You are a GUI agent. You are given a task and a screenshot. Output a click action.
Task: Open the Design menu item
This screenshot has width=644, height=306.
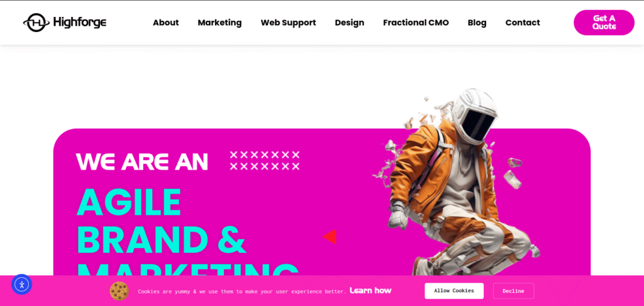pyautogui.click(x=350, y=23)
